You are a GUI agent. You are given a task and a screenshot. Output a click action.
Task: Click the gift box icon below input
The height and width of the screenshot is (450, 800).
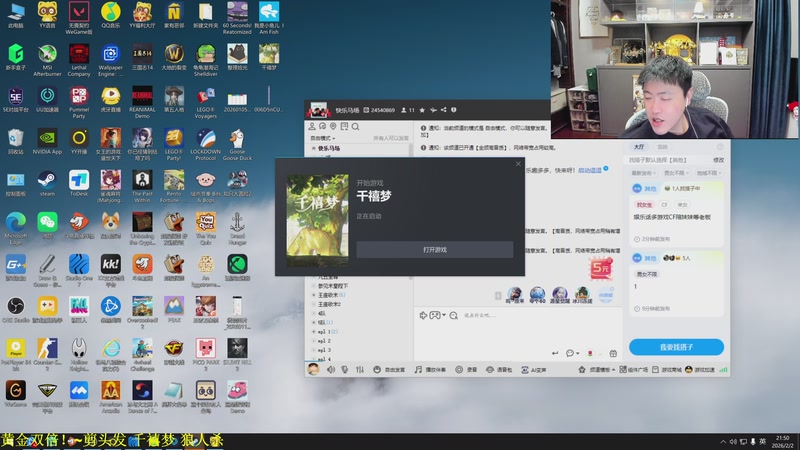click(613, 353)
